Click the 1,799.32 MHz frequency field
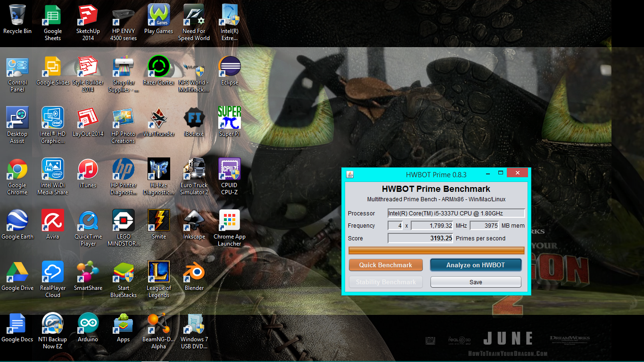The image size is (644, 362). point(432,226)
